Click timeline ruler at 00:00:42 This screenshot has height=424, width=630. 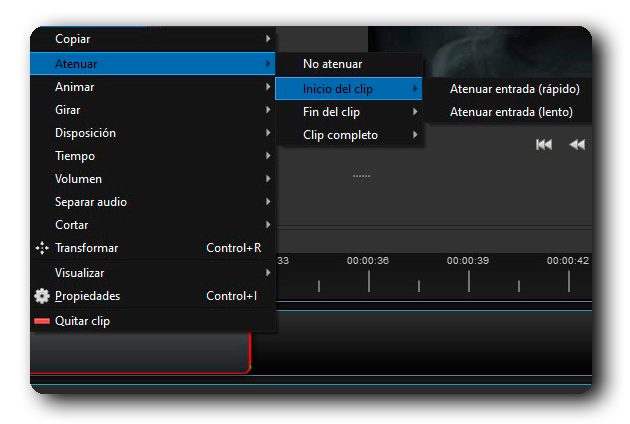[568, 261]
